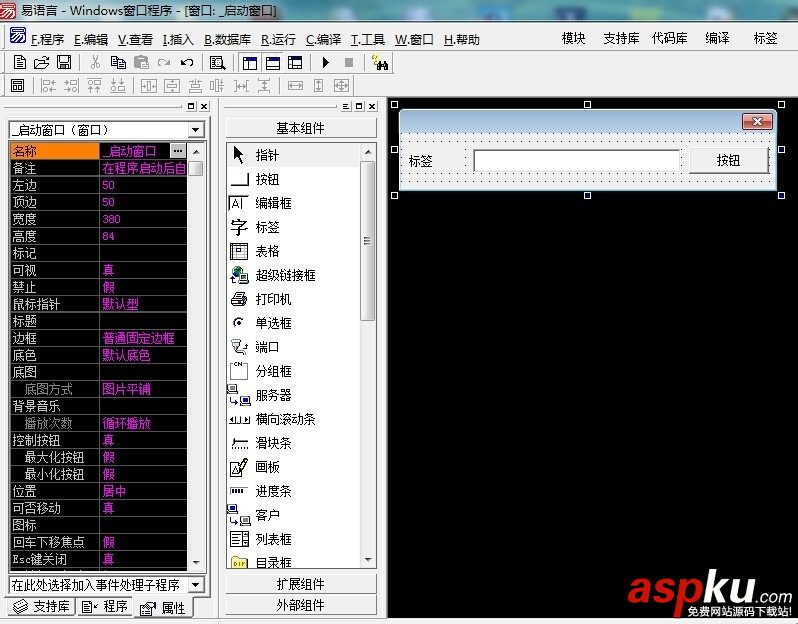Viewport: 798px width, 624px height.
Task: Open the _启动窗口 component dropdown
Action: click(196, 130)
